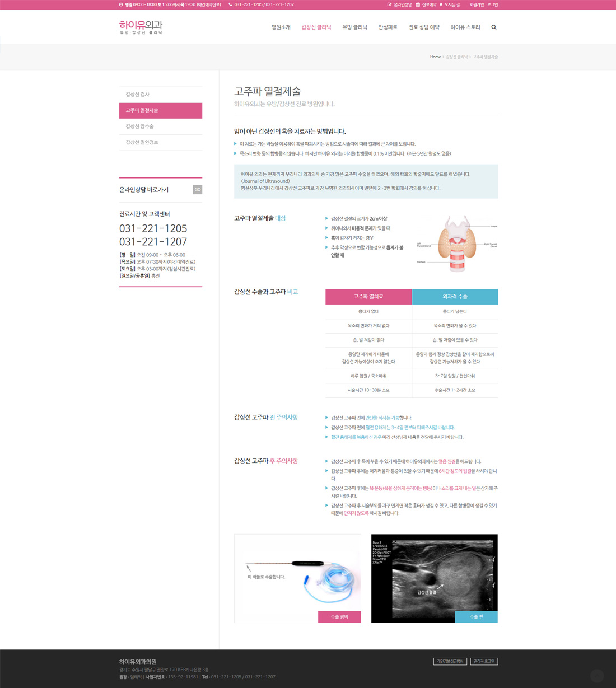Click the 온라인상담 바로가기 heading
616x688 pixels.
click(x=144, y=190)
